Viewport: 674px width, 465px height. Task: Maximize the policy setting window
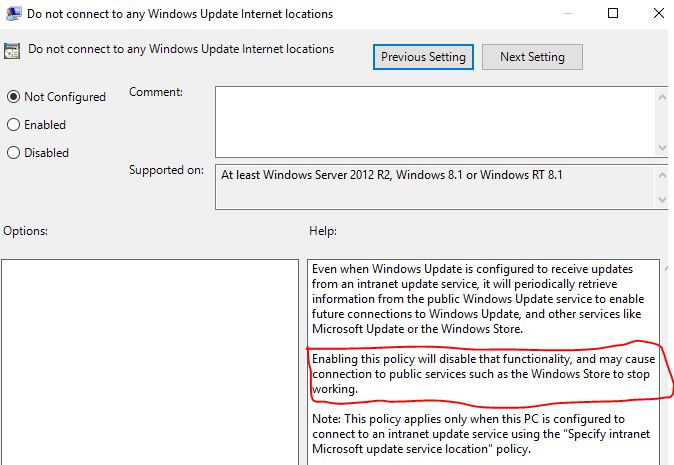tap(613, 13)
